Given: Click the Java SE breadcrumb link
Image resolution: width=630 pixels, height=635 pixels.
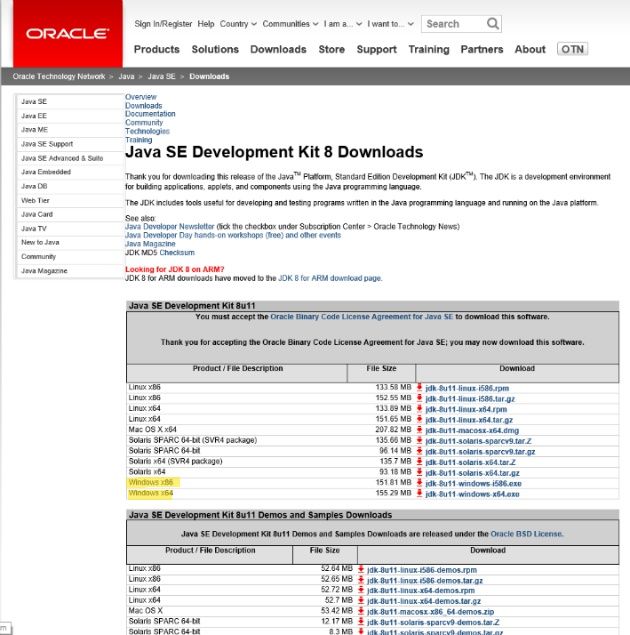Looking at the screenshot, I should (x=161, y=76).
